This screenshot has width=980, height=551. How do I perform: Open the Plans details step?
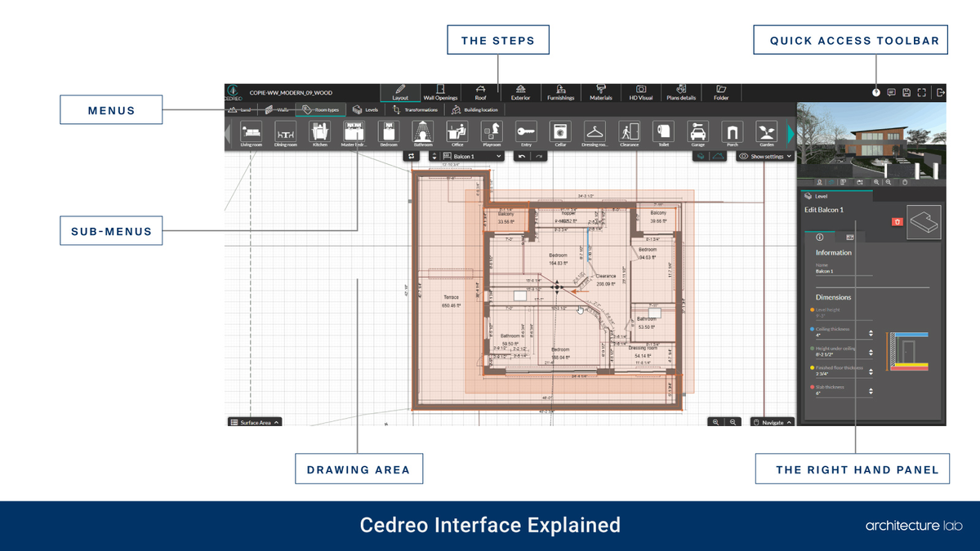681,92
